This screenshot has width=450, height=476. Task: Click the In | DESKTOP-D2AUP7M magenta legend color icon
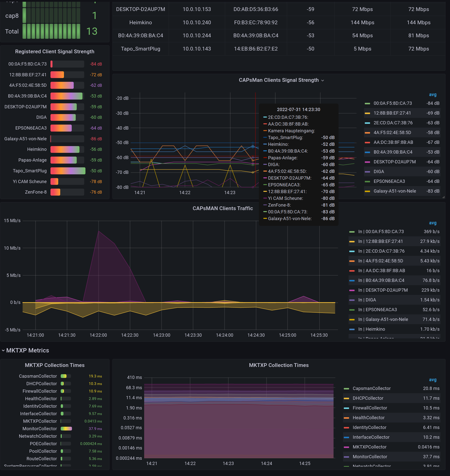tap(352, 290)
